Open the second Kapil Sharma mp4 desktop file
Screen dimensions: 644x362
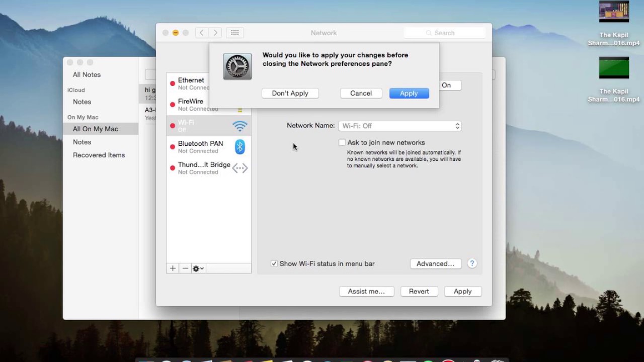614,79
